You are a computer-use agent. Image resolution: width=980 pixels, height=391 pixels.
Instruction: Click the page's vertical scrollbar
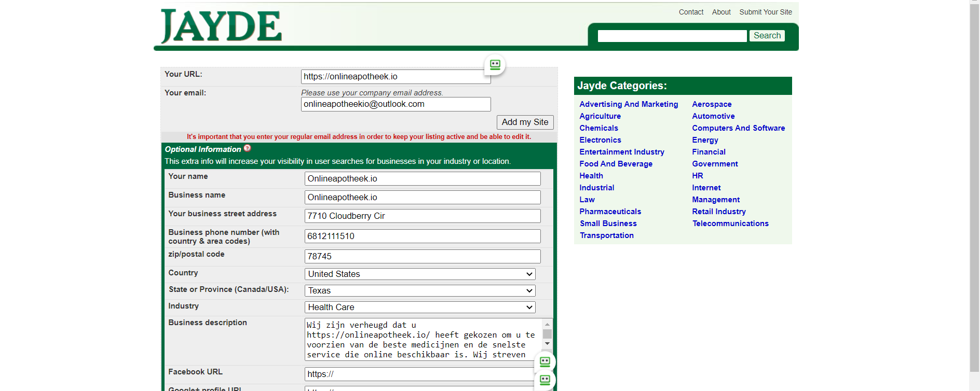[974, 187]
